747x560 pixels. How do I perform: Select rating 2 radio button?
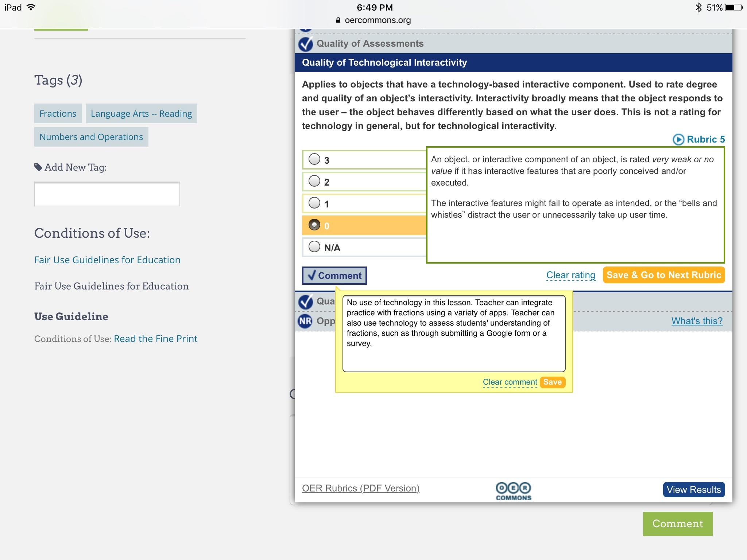314,181
